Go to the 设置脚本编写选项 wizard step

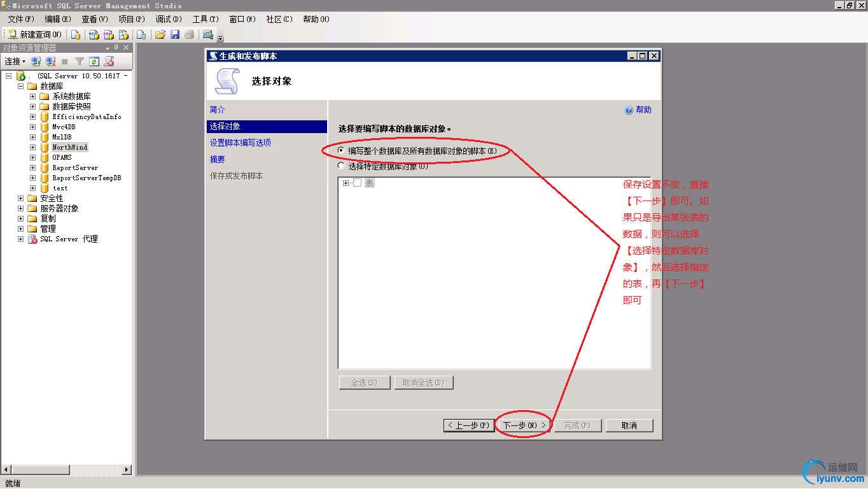pyautogui.click(x=241, y=143)
